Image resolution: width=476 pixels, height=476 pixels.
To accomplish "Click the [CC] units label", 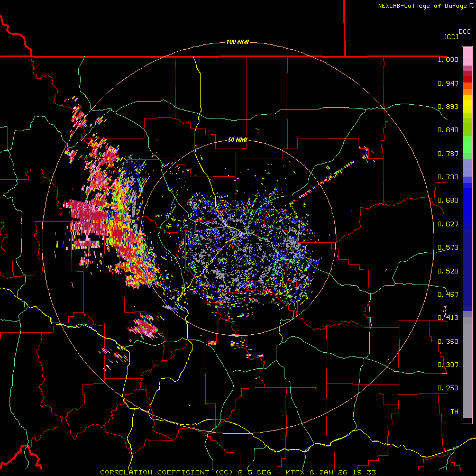I will (x=451, y=36).
